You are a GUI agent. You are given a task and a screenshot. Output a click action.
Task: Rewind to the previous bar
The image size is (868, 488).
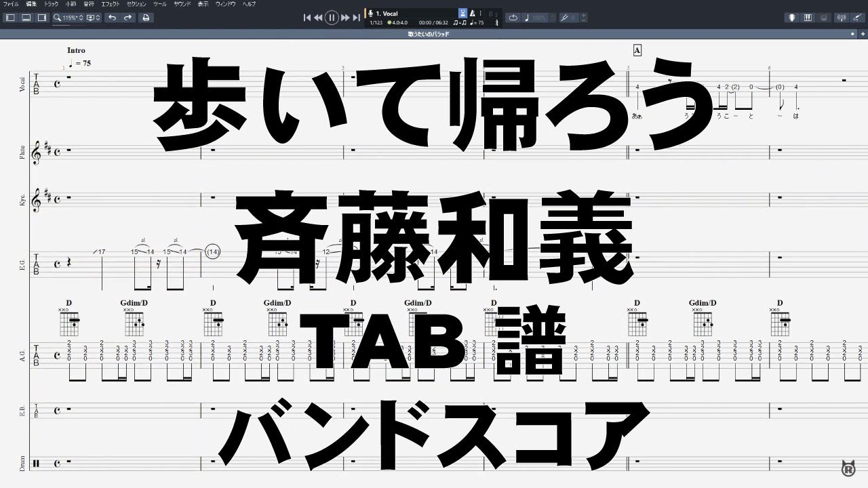tap(318, 18)
